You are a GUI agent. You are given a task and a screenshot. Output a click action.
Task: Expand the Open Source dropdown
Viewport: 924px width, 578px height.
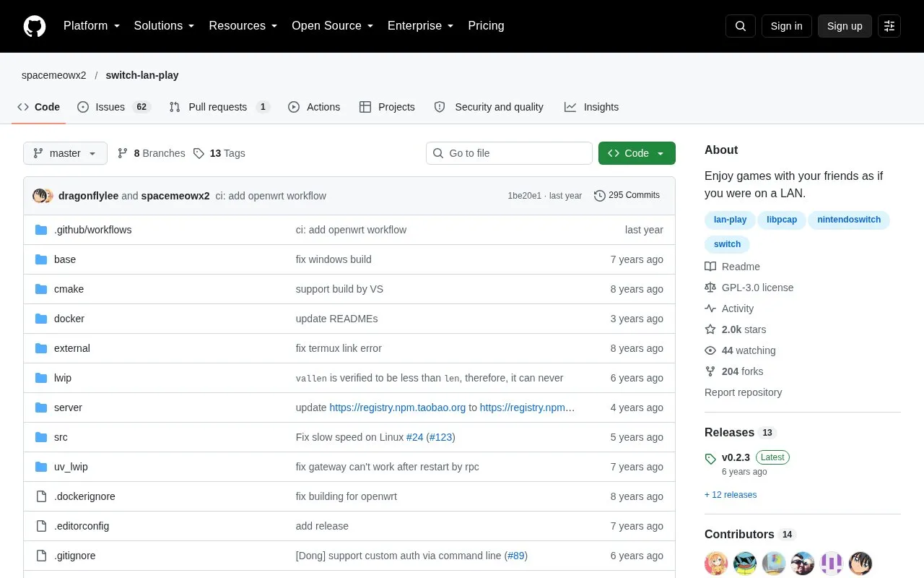[333, 26]
